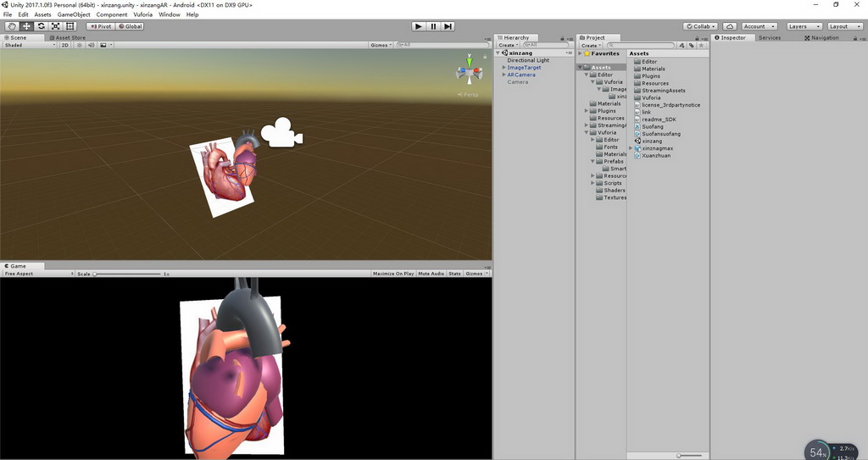868x460 pixels.
Task: Click the Collab button
Action: tap(701, 26)
